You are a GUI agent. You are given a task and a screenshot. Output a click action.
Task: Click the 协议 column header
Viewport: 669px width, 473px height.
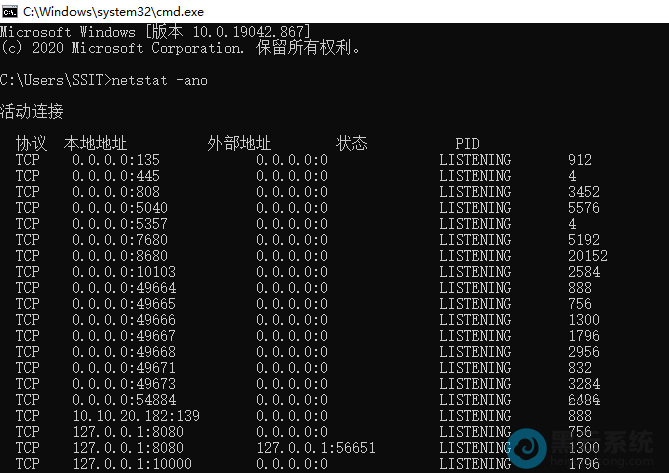pos(32,144)
